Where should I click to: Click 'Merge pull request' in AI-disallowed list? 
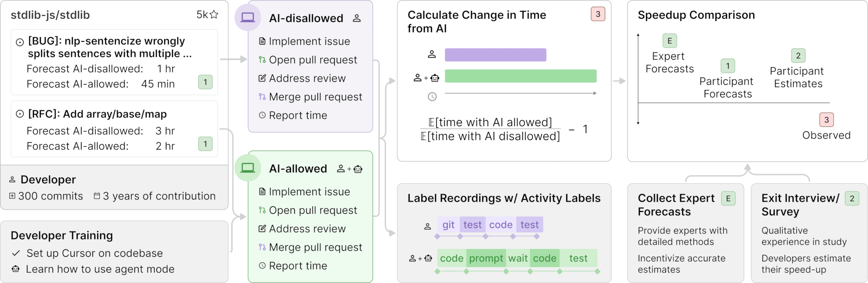pyautogui.click(x=315, y=97)
